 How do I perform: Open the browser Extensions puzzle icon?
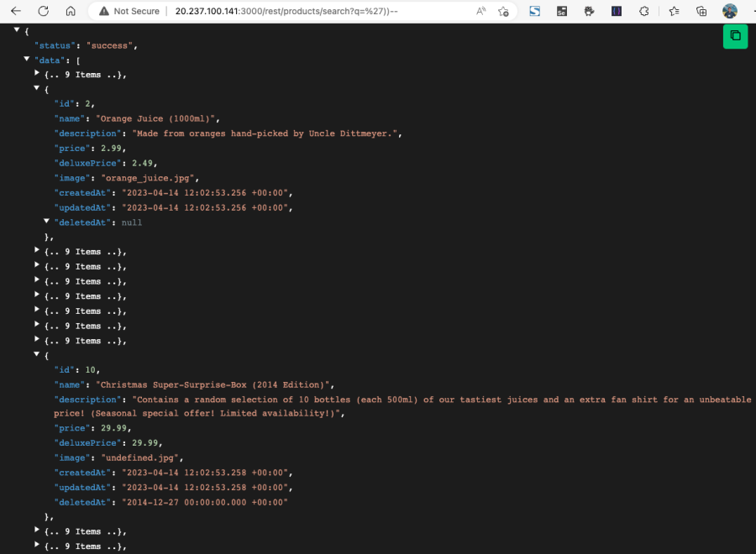(x=644, y=11)
